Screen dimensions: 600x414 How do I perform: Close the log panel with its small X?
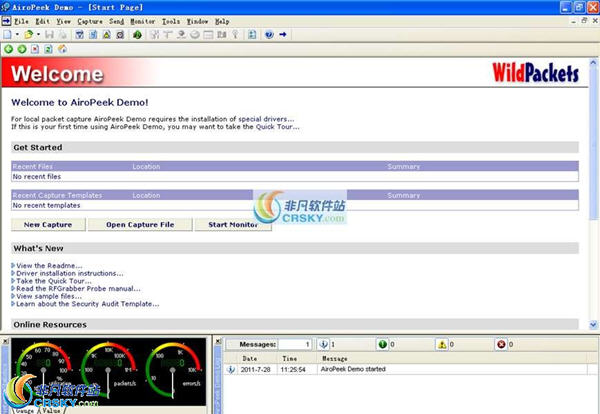click(x=218, y=341)
